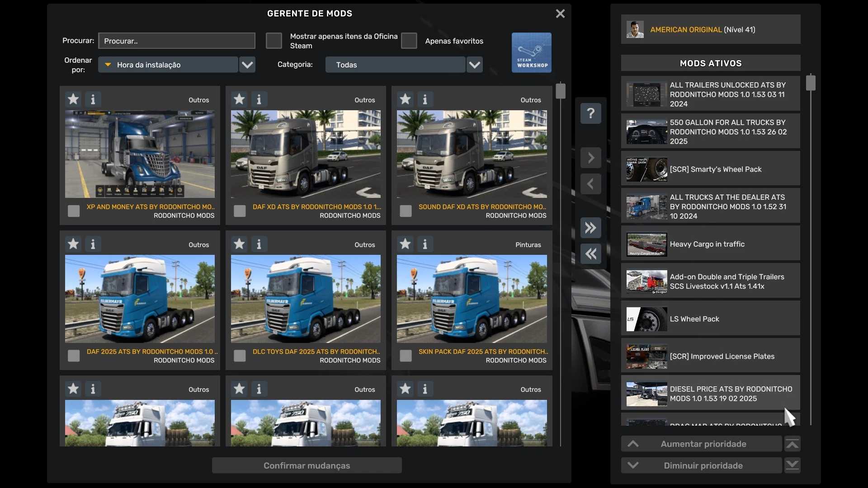Image resolution: width=868 pixels, height=488 pixels.
Task: Select LS Wheel Pack in active mods
Action: (x=710, y=319)
